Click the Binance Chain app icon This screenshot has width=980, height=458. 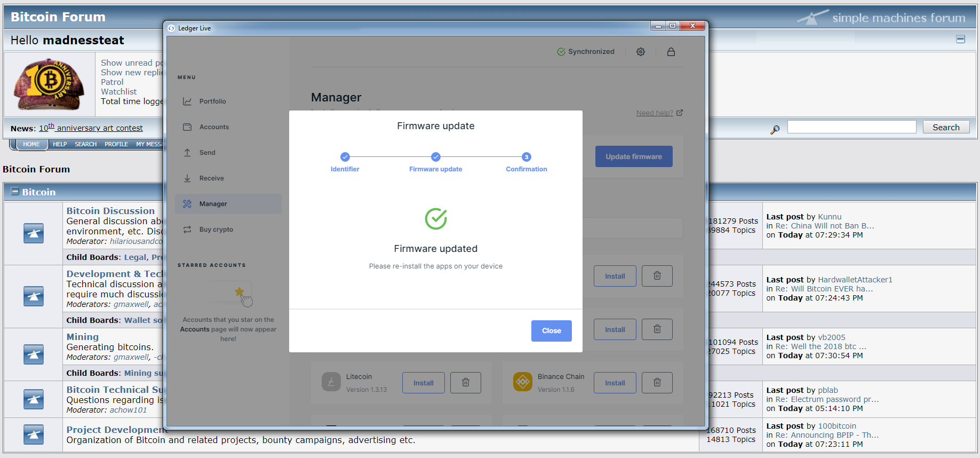(523, 382)
